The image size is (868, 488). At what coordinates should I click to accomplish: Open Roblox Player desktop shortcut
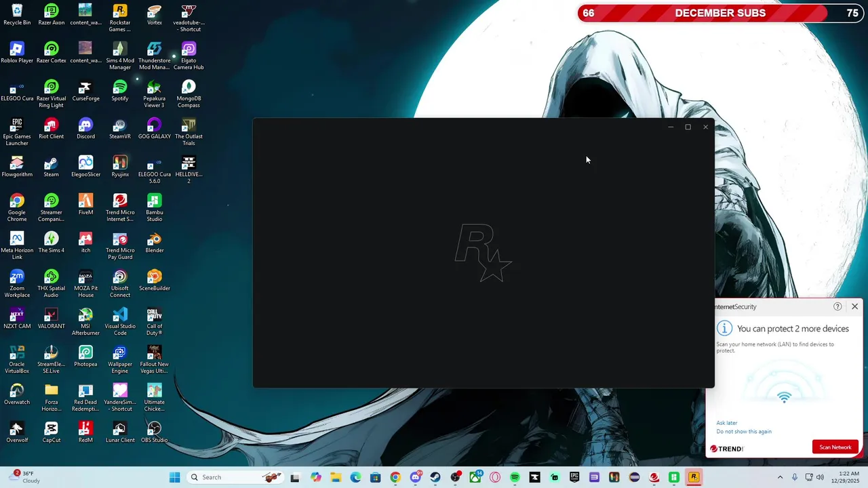coord(17,52)
